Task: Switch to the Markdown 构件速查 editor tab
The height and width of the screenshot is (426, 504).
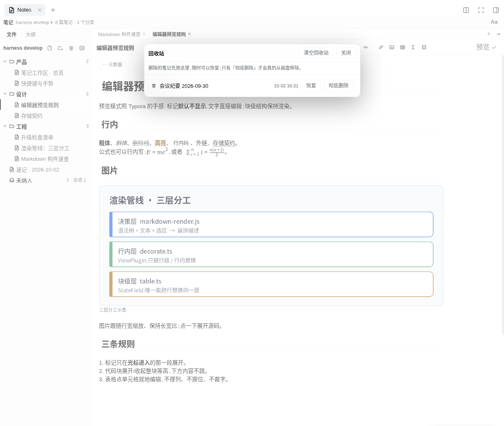Action: point(119,34)
